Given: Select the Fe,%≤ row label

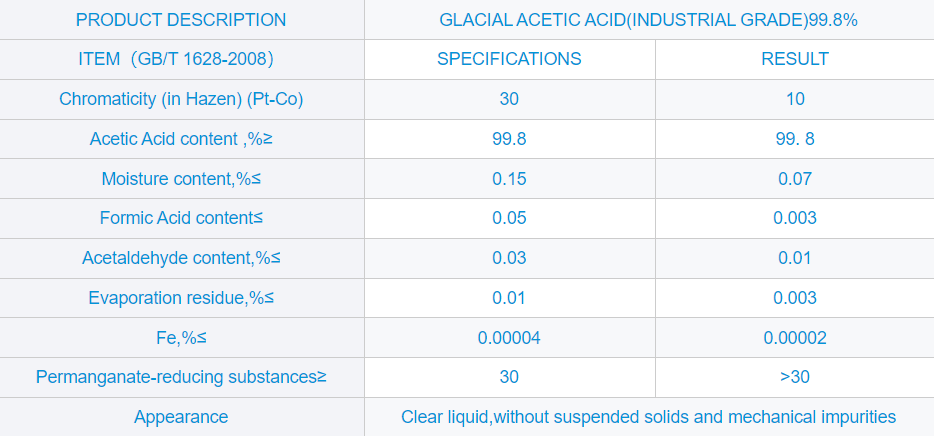Looking at the screenshot, I should 181,338.
